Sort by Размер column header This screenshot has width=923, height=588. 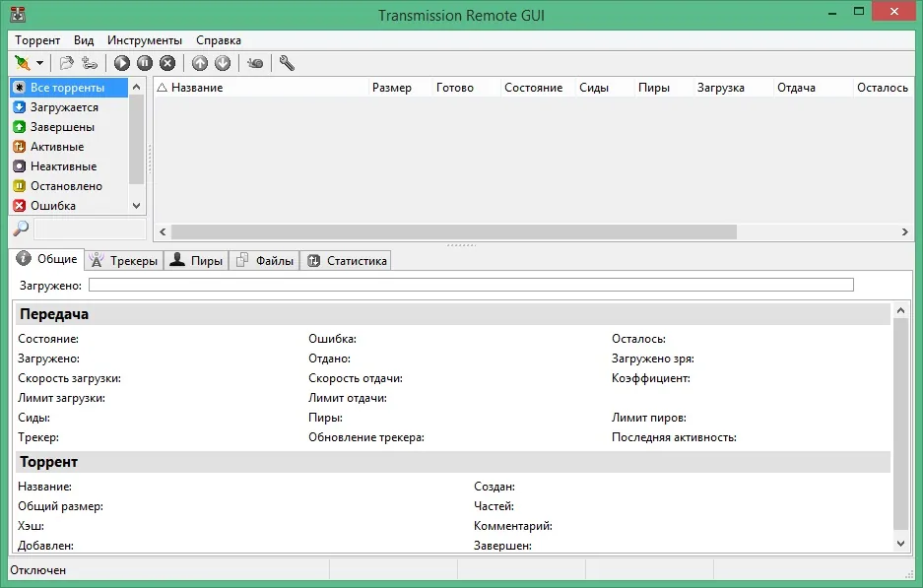tap(400, 87)
